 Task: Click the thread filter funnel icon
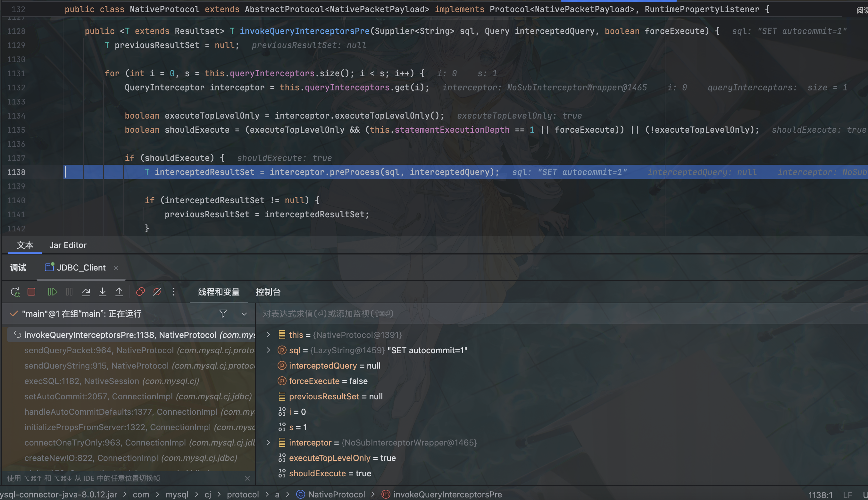point(223,313)
